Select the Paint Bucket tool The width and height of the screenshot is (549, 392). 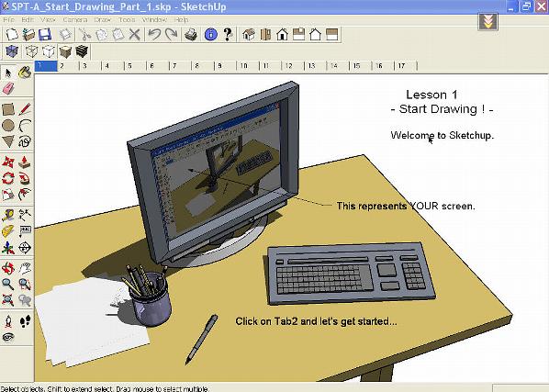point(25,73)
